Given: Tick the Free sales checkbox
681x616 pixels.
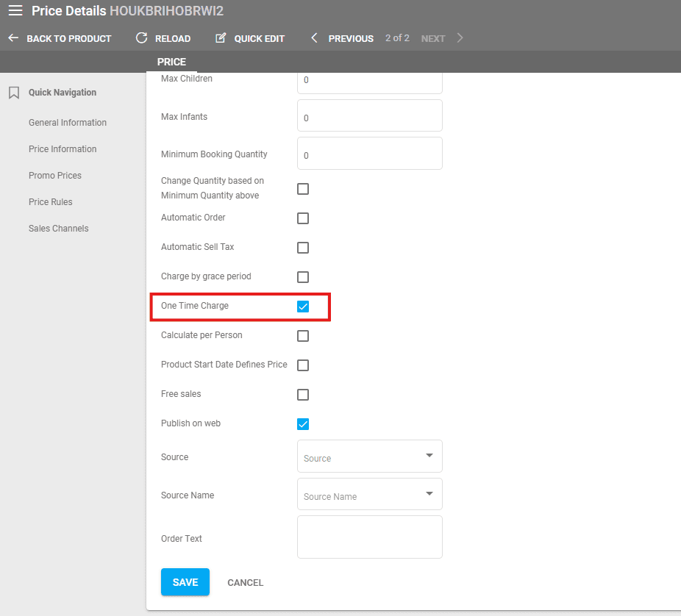Looking at the screenshot, I should click(x=303, y=395).
